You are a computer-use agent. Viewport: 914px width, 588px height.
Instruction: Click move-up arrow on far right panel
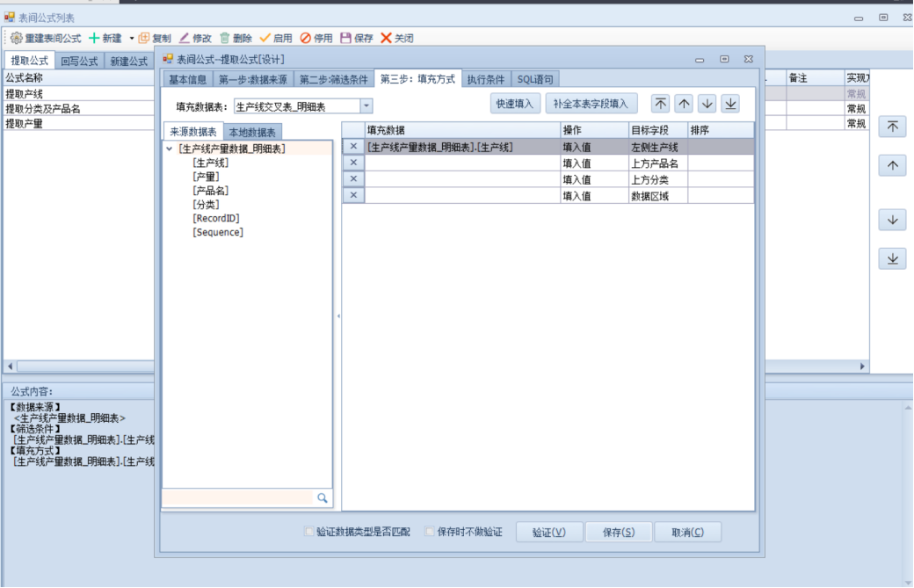(x=892, y=165)
